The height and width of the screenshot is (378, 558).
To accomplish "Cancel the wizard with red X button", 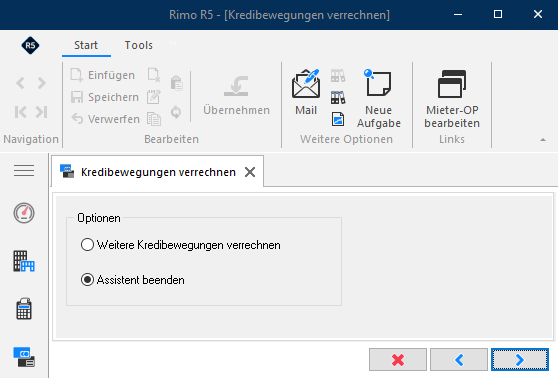I will pos(398,360).
